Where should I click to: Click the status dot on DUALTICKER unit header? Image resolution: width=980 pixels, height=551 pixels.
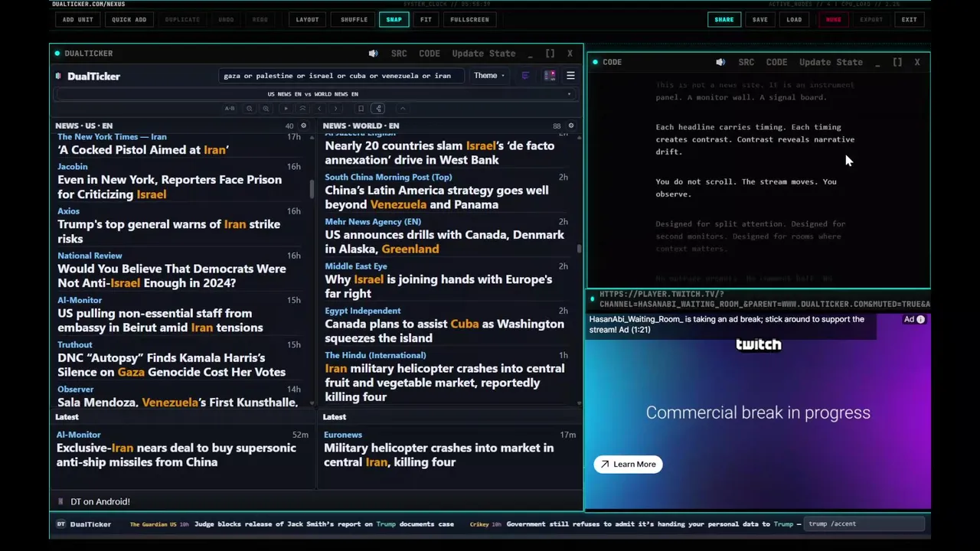(57, 54)
